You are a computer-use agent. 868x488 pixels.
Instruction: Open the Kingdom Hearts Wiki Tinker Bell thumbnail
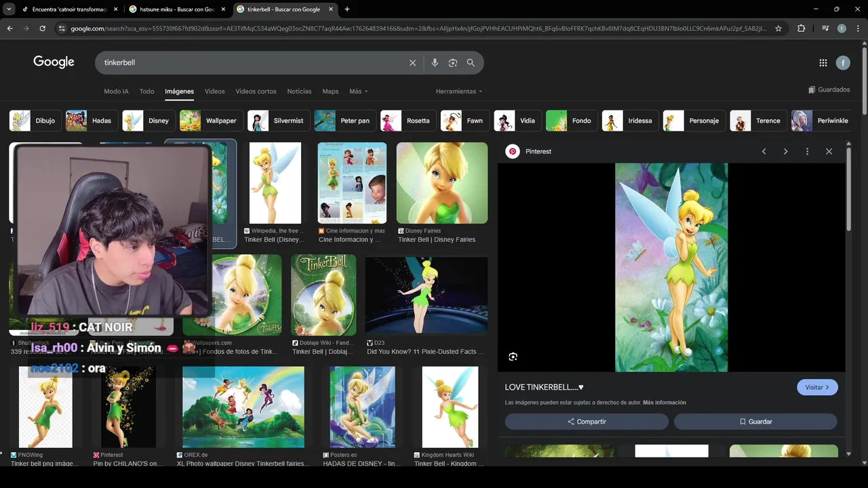(450, 407)
